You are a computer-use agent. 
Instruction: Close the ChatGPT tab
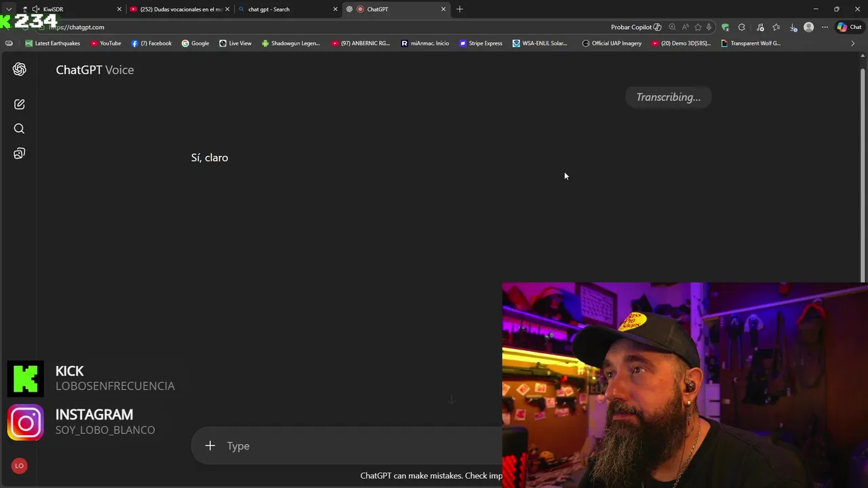443,9
